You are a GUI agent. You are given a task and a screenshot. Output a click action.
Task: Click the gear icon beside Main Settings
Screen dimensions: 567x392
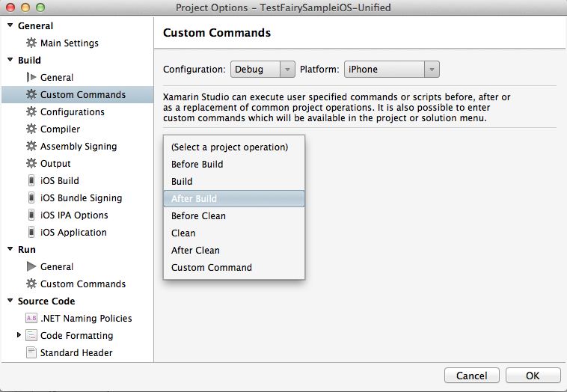pos(31,43)
